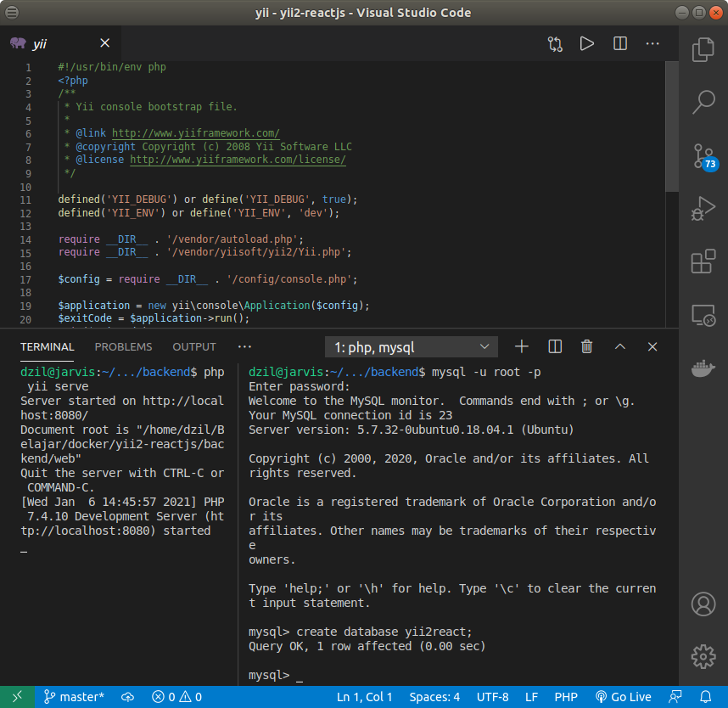
Task: Click Ln 1, Col 1 in status bar
Action: point(365,697)
